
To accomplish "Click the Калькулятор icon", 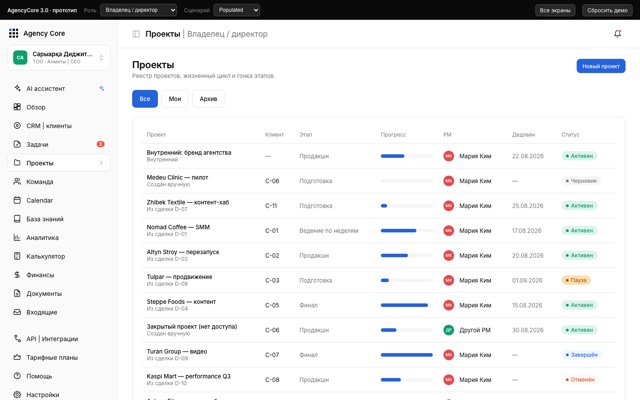I will [x=17, y=256].
